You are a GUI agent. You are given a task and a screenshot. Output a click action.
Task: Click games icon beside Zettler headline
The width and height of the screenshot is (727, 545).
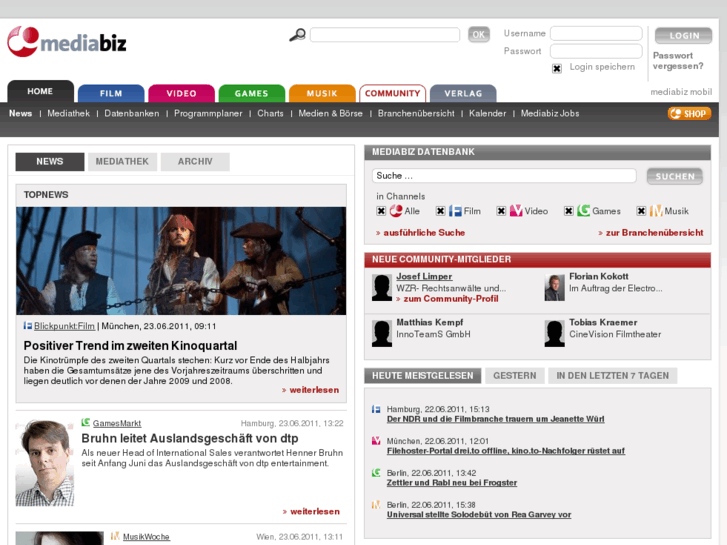376,473
